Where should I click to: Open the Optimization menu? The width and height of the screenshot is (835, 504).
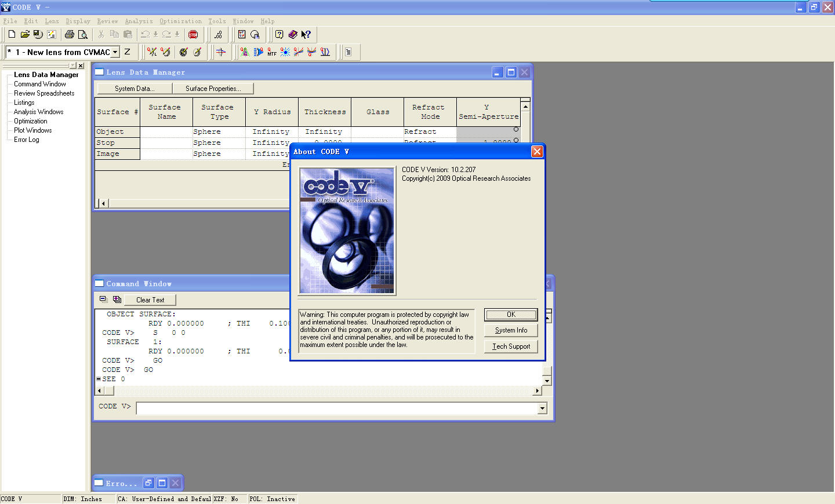[181, 21]
